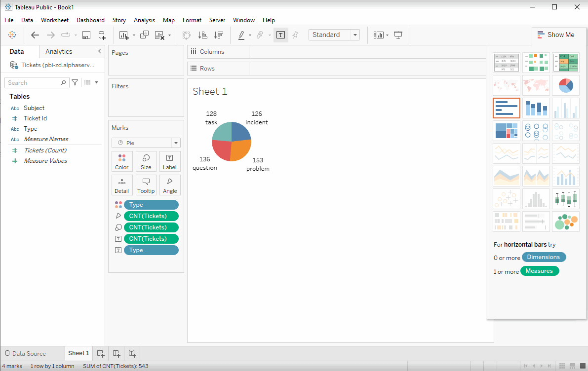Toggle the Show Me panel
The image size is (588, 371).
556,35
